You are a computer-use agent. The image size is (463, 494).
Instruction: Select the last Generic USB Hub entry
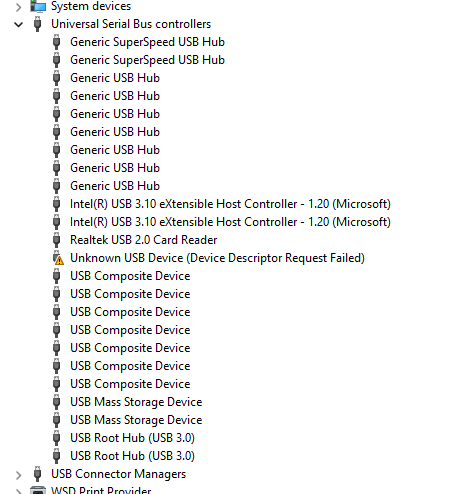click(x=115, y=186)
